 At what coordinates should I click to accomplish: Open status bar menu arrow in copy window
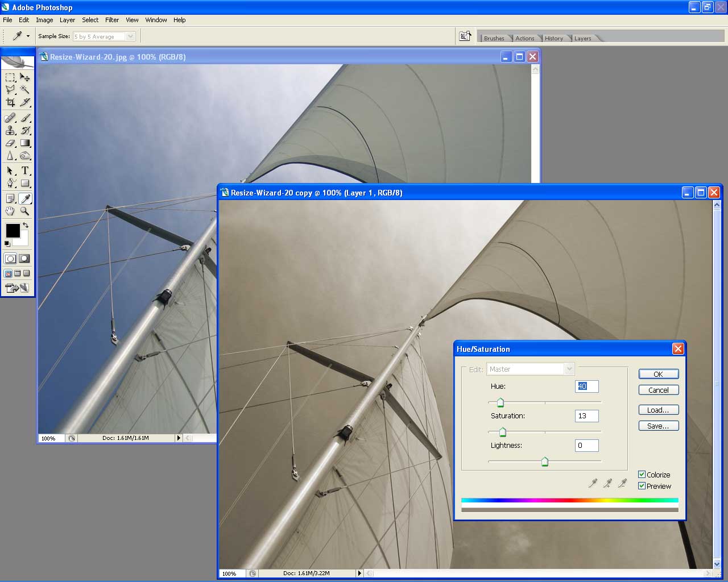coord(359,573)
